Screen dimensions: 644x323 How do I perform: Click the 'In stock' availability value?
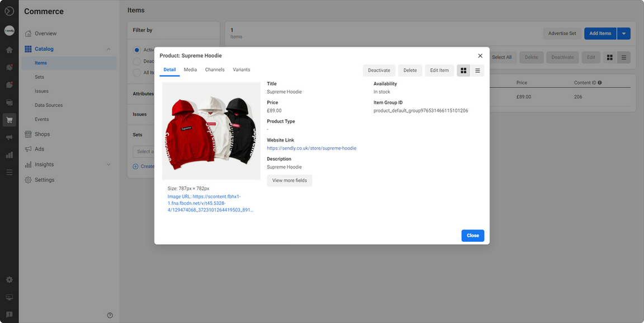[382, 92]
